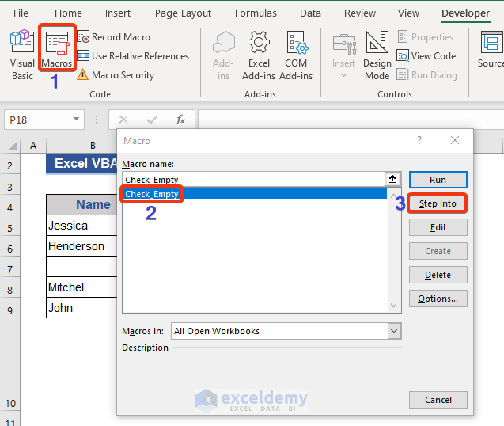Image resolution: width=504 pixels, height=426 pixels.
Task: Open the Macros list button
Action: 57,48
